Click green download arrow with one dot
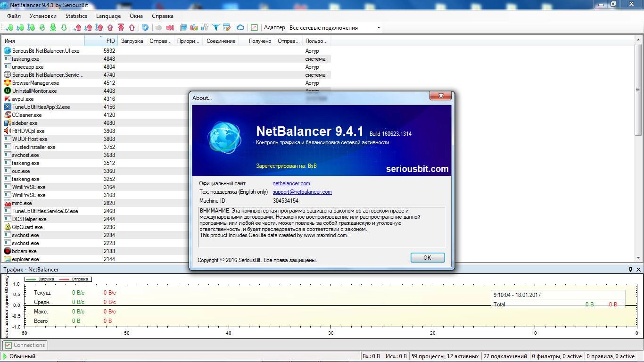 (x=9, y=27)
